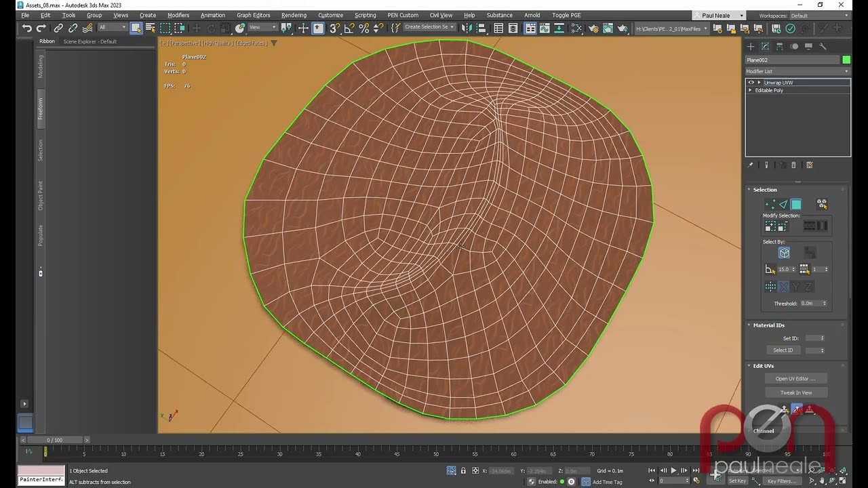The width and height of the screenshot is (868, 488).
Task: Switch to Polygon sub-object selection mode
Action: pos(796,205)
